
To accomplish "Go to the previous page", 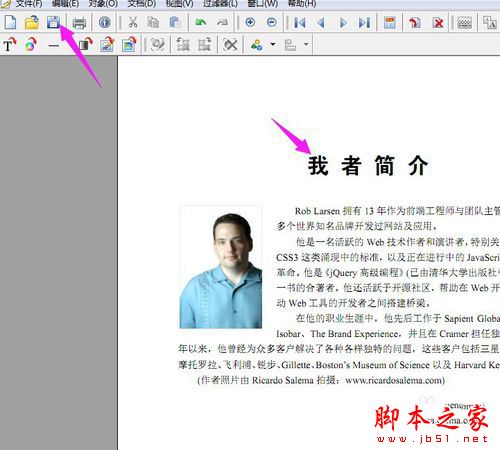I will pos(321,23).
